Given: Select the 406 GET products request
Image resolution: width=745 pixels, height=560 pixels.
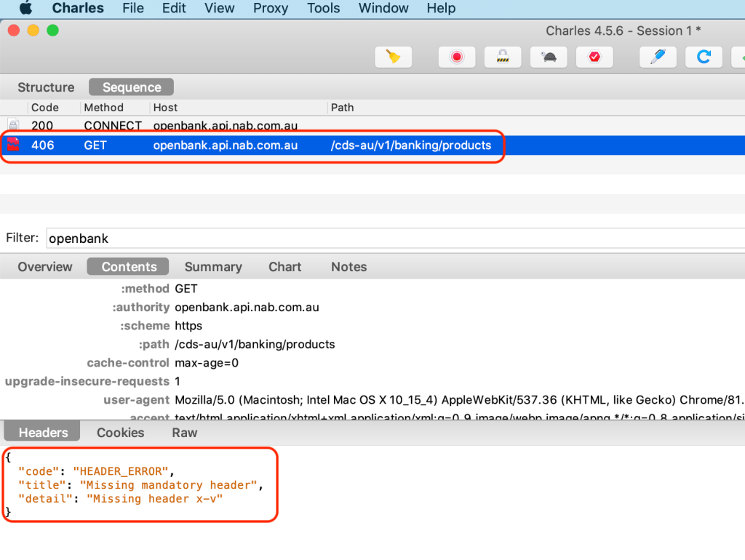Looking at the screenshot, I should pyautogui.click(x=218, y=145).
